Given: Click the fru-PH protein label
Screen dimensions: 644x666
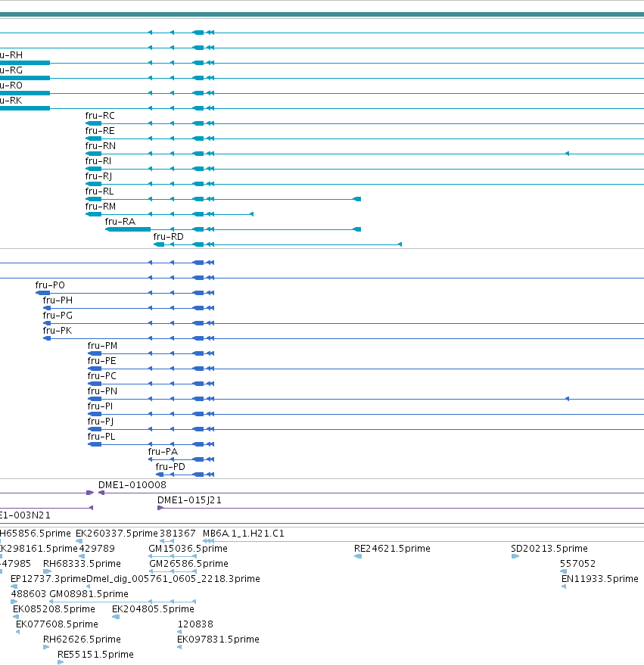Looking at the screenshot, I should (x=58, y=300).
